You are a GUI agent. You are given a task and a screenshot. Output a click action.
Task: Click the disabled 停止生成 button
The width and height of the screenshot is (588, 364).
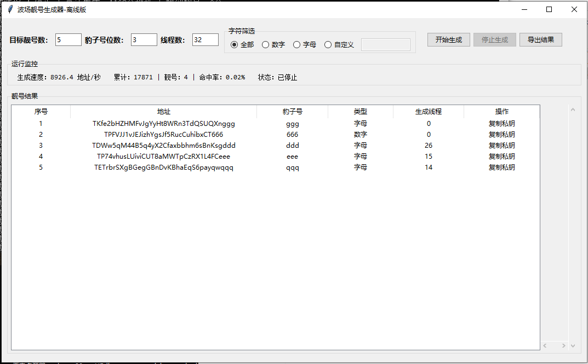[494, 39]
